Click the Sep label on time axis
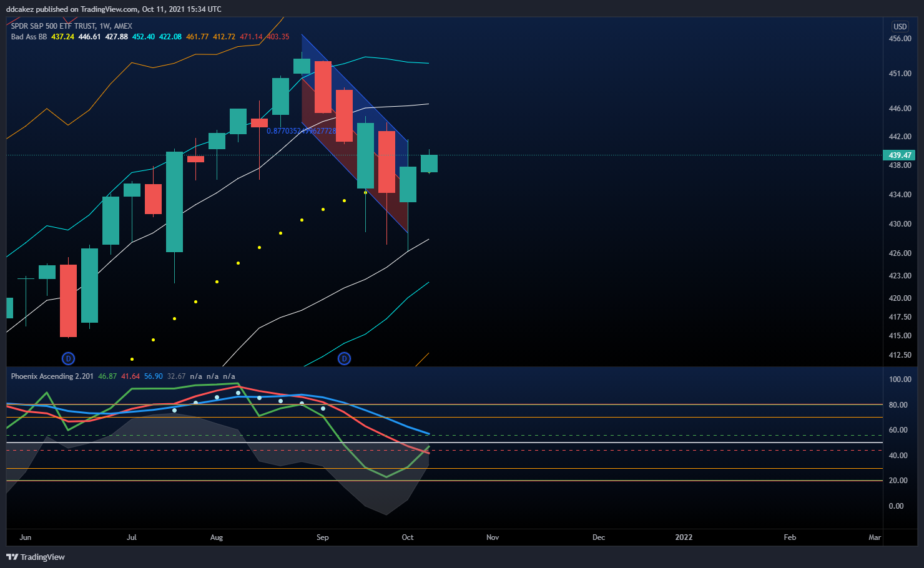924x568 pixels. tap(323, 537)
